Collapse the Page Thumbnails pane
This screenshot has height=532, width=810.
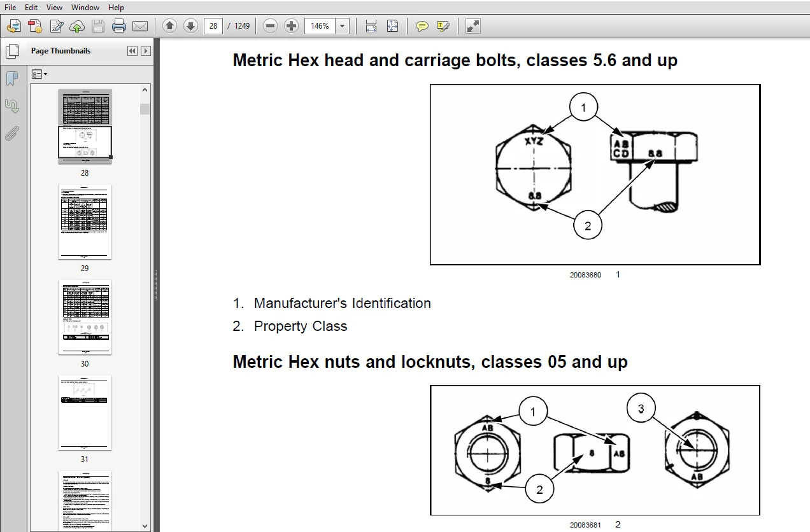pos(132,51)
